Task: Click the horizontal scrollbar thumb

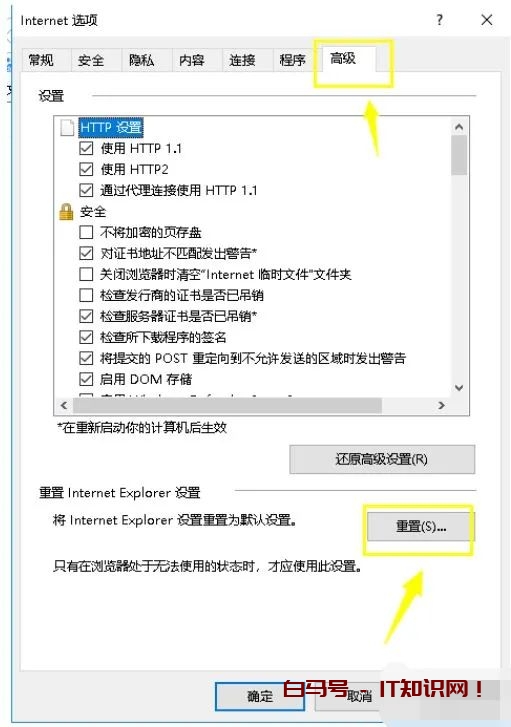Action: coord(227,405)
